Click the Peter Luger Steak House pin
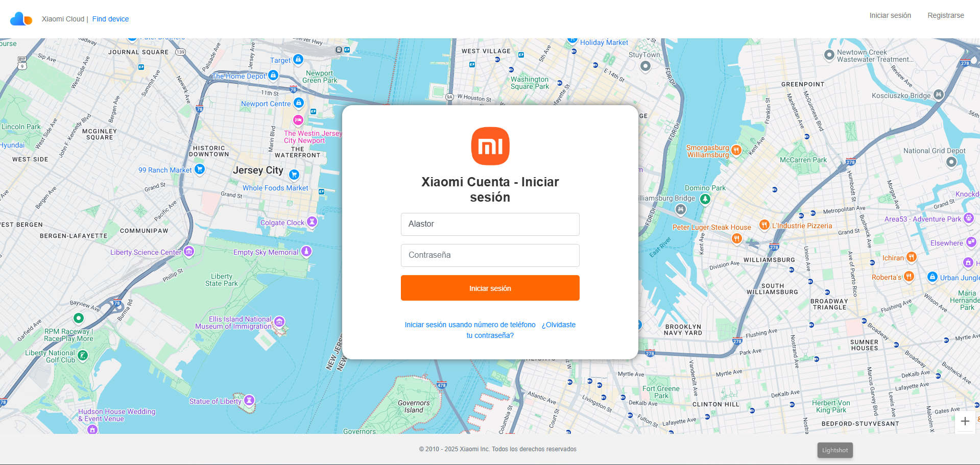Screen dimensions: 980x465 click(x=736, y=238)
